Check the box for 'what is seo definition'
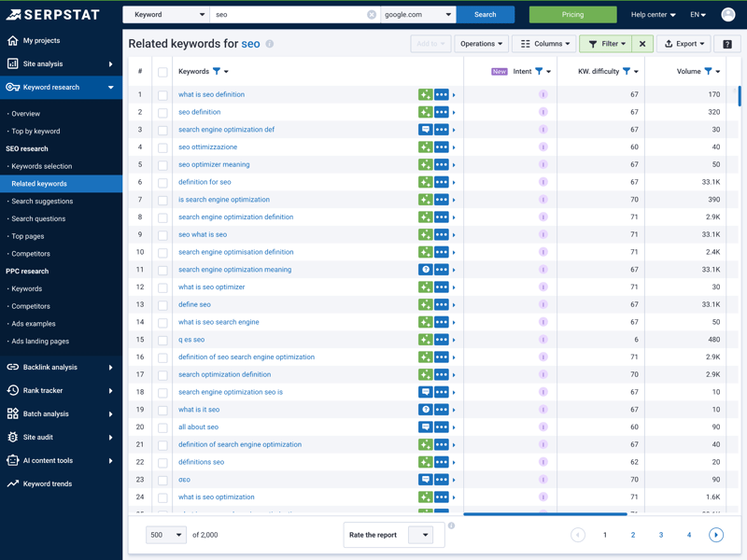The width and height of the screenshot is (747, 560). point(162,95)
